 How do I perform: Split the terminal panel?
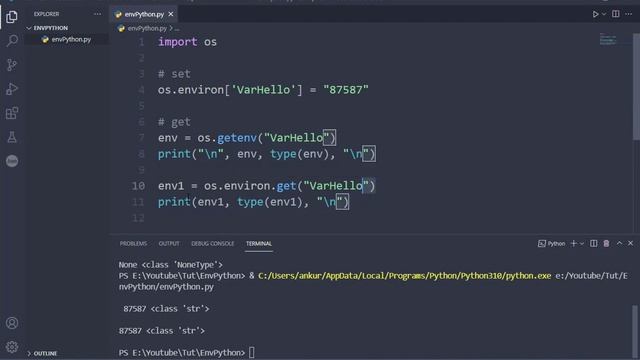click(593, 243)
